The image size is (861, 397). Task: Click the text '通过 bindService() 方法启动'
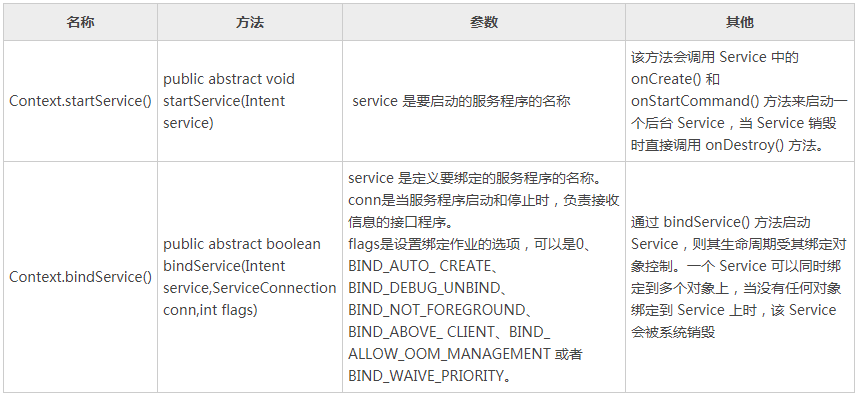(720, 222)
